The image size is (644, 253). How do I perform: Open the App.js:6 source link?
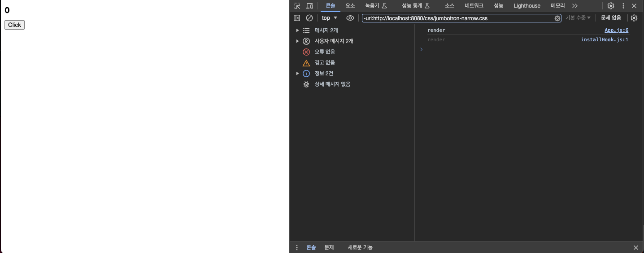click(617, 31)
